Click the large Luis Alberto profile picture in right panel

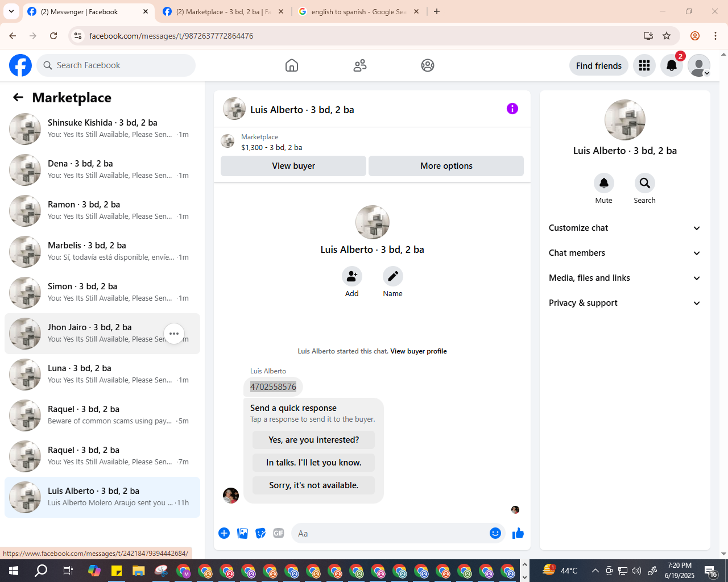tap(625, 120)
